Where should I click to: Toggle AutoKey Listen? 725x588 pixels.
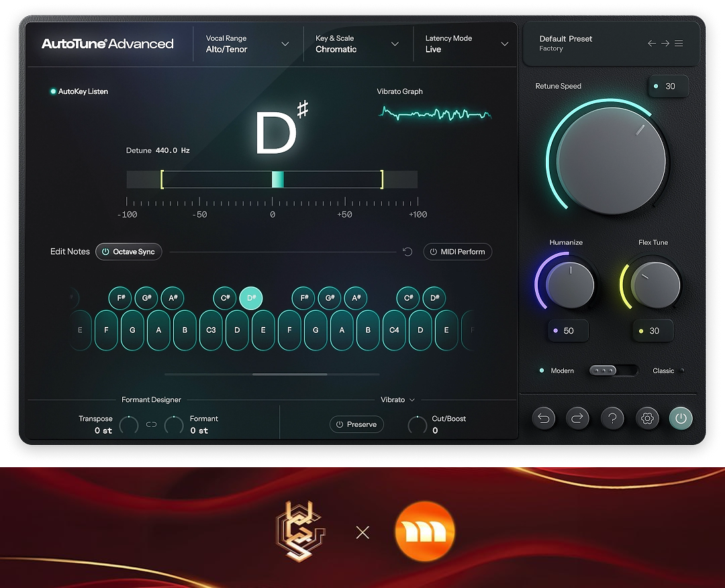79,91
